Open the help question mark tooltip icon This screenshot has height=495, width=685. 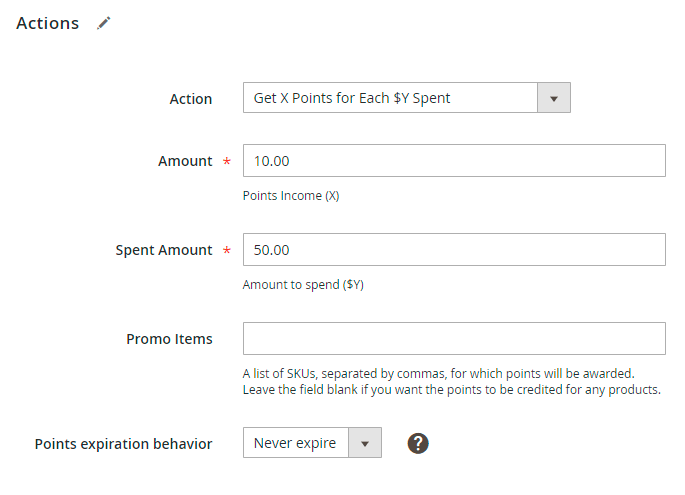[418, 443]
